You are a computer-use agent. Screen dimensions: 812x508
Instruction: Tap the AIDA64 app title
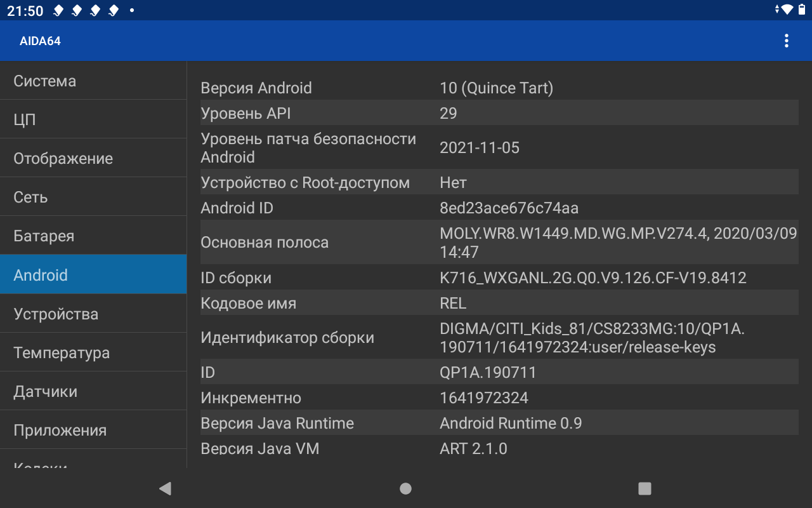[x=40, y=41]
